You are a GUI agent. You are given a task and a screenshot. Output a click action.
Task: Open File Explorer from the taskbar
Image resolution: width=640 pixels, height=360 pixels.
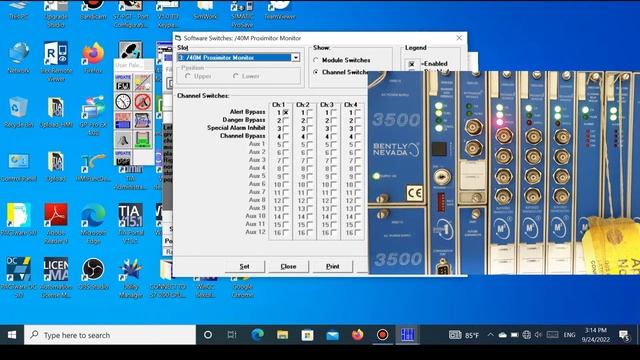click(282, 335)
